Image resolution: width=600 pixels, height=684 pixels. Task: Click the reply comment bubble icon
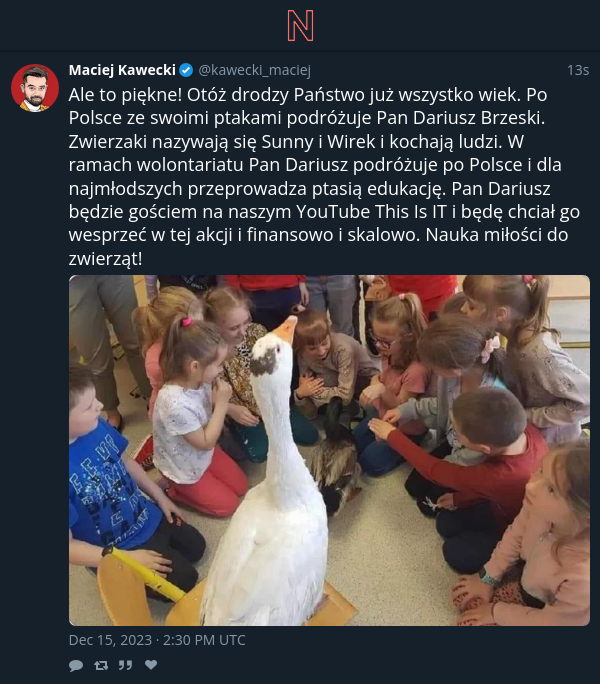pos(76,665)
